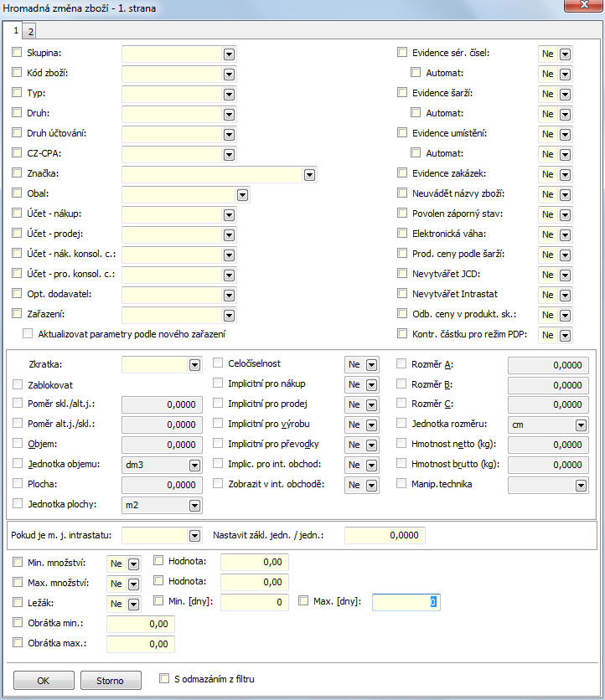Open Evidence šarží Ne dropdown
The width and height of the screenshot is (605, 700).
point(566,94)
